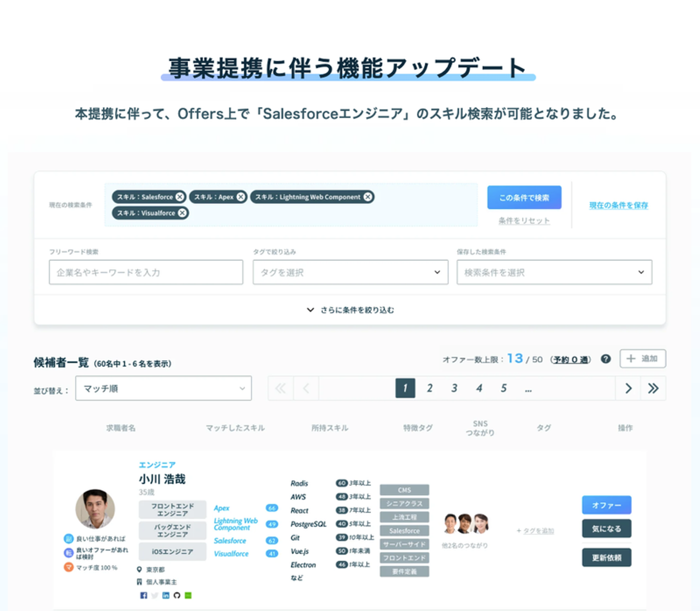
Task: Click the 上流工程 feature tag
Action: coord(404,517)
